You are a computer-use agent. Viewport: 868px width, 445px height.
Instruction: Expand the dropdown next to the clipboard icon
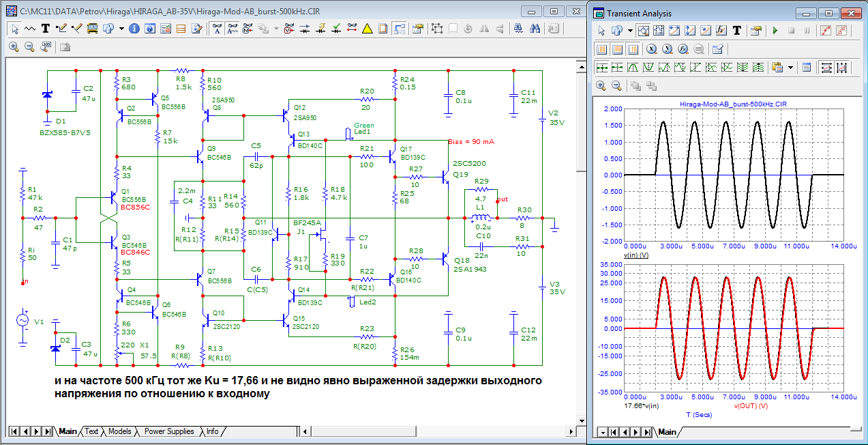790,68
